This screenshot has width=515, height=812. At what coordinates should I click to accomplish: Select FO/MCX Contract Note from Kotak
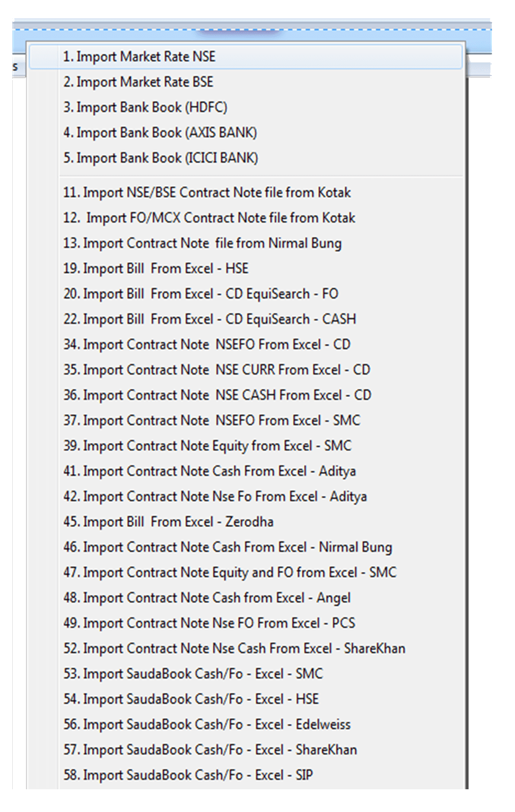click(246, 218)
